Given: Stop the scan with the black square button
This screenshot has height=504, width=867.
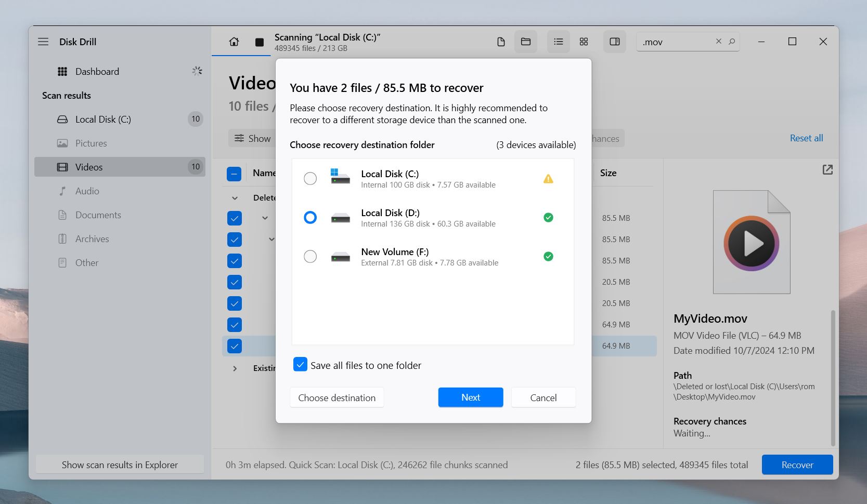Looking at the screenshot, I should point(260,42).
